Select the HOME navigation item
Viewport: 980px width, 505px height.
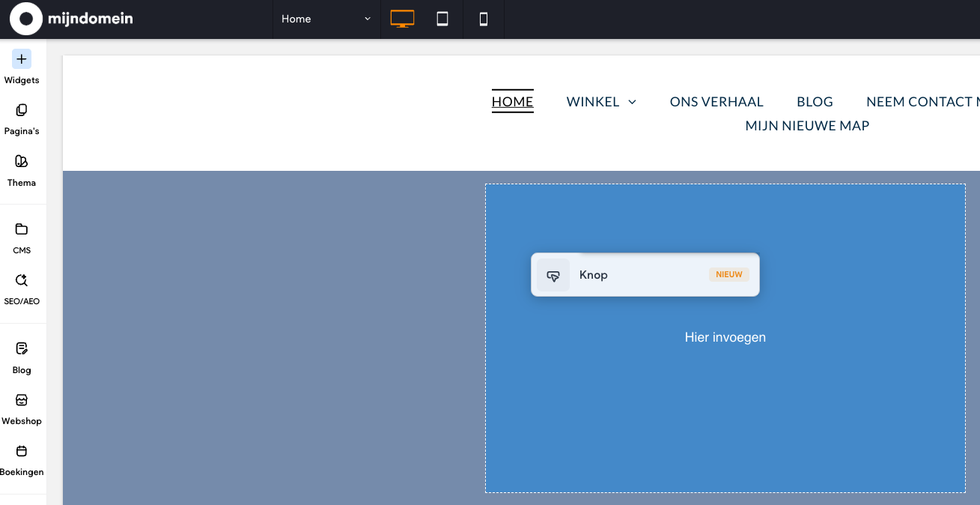coord(512,102)
